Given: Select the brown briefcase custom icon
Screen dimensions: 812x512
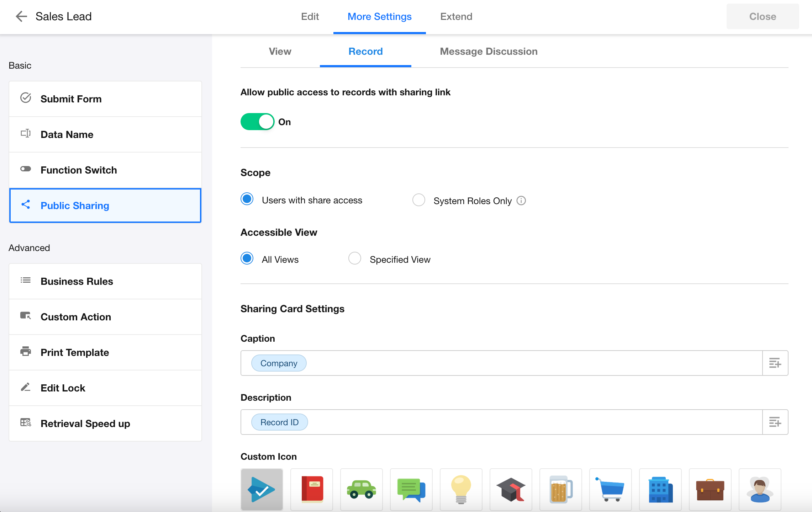Looking at the screenshot, I should pos(710,489).
